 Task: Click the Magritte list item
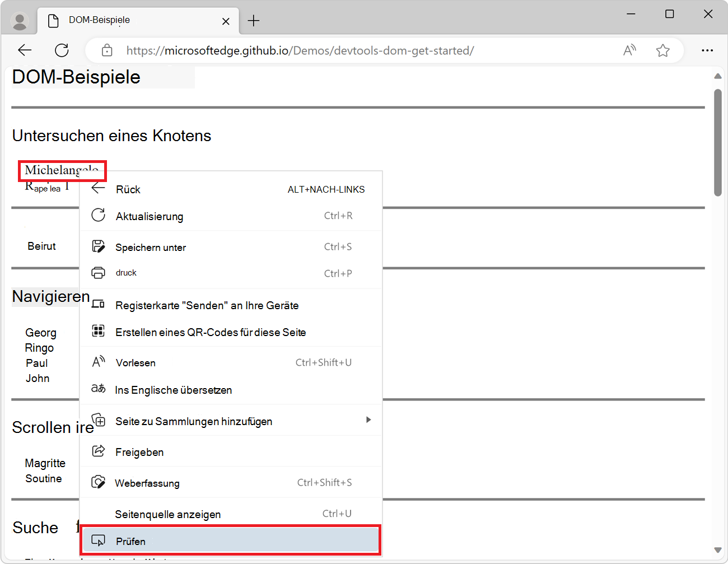(45, 463)
